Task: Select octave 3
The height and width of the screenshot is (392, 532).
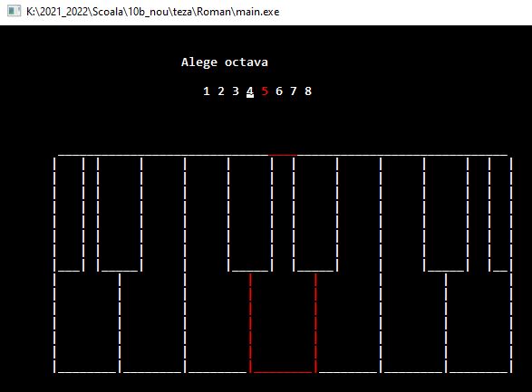Action: click(236, 91)
